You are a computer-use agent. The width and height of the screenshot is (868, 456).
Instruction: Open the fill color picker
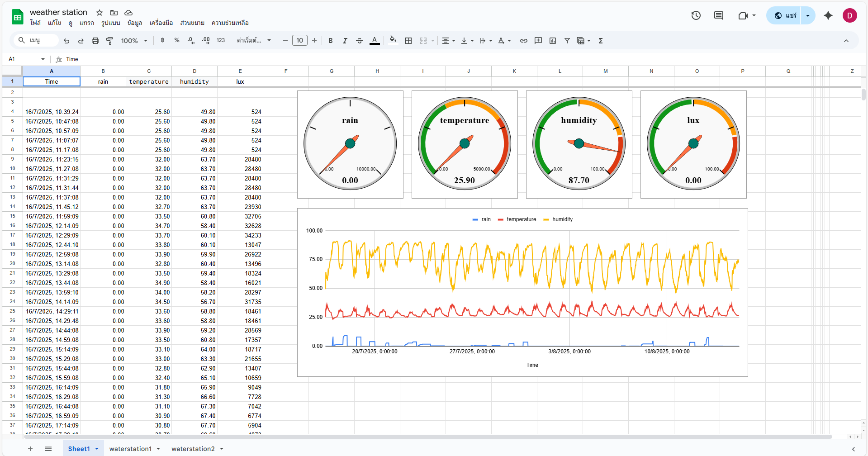pos(393,40)
